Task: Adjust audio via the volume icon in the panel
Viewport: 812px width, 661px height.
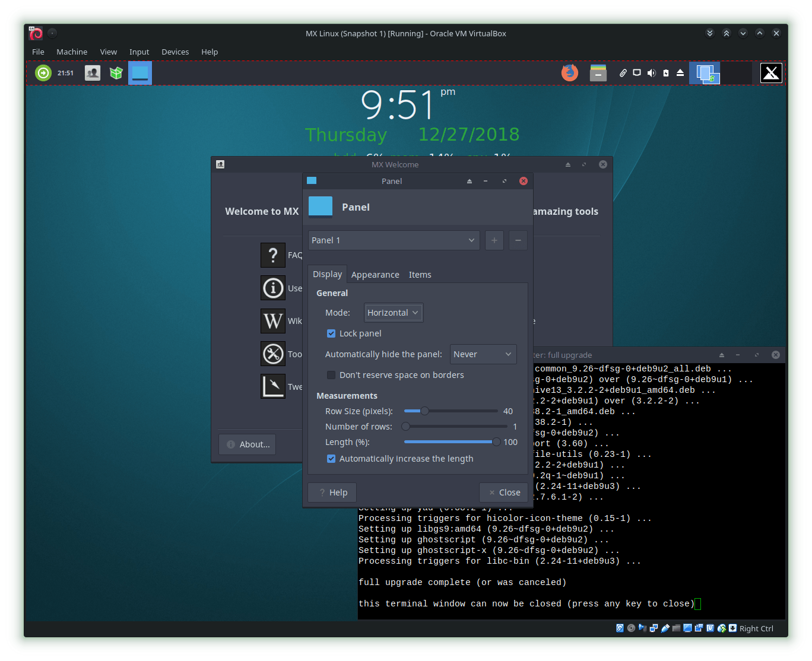Action: 651,72
